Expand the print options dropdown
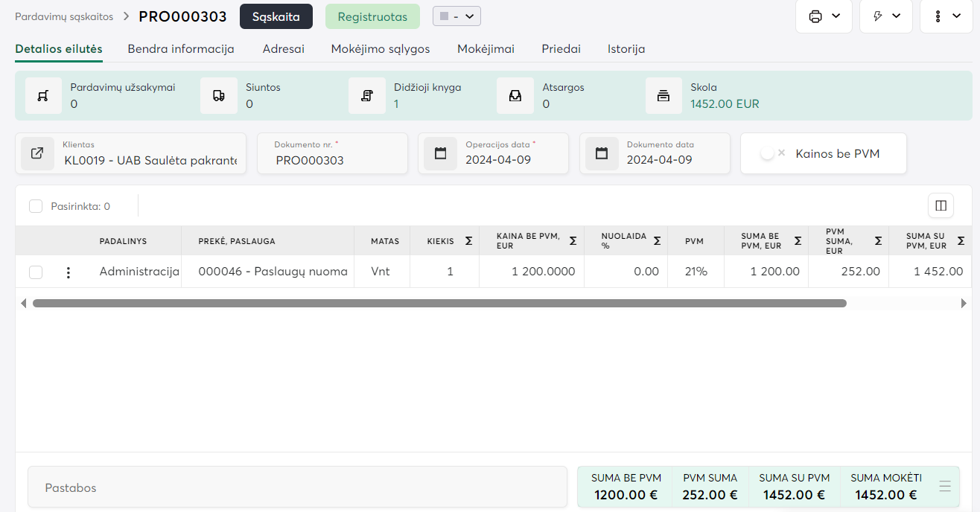 pyautogui.click(x=824, y=16)
